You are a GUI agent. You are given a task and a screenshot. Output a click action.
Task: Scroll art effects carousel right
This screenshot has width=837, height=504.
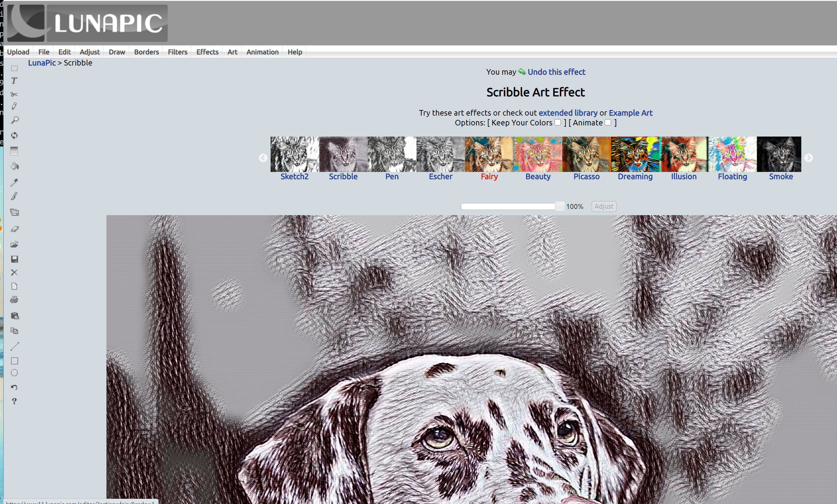[x=809, y=158]
